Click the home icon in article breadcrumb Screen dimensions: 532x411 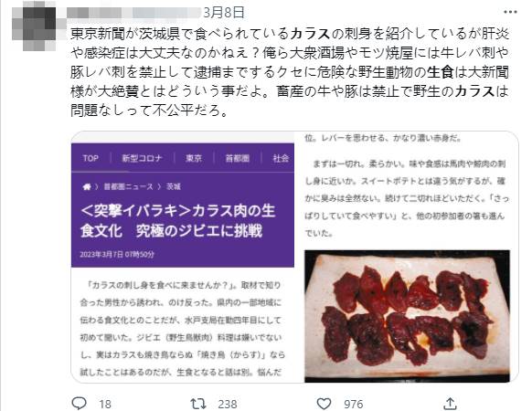click(87, 186)
